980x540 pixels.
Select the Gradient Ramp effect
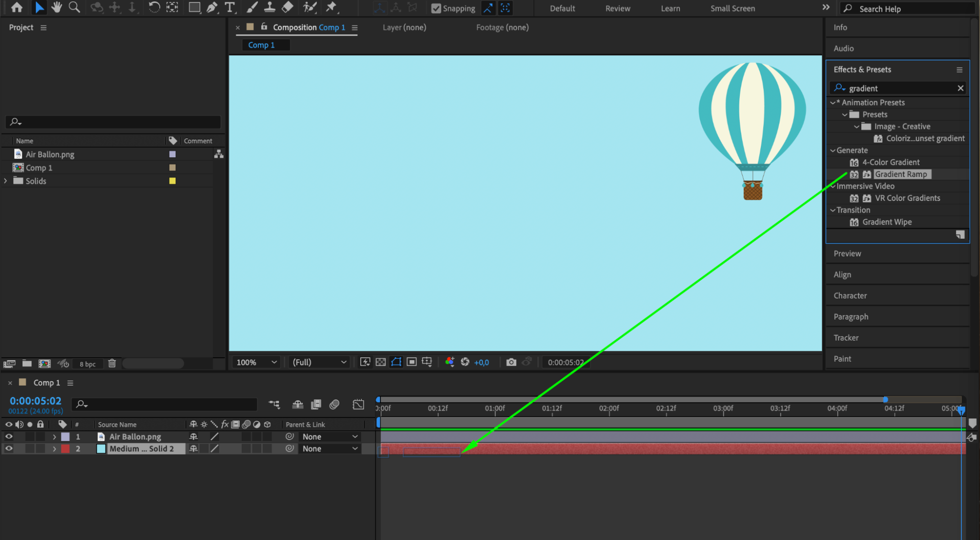pyautogui.click(x=901, y=174)
